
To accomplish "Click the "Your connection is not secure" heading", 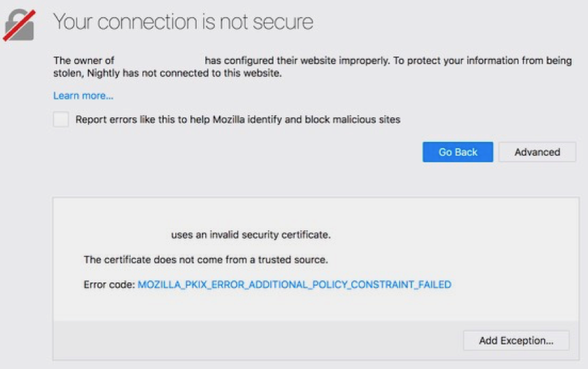I will point(183,23).
